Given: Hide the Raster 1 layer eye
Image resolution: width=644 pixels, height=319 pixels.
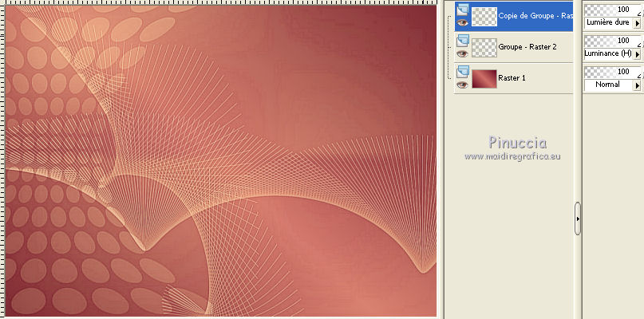Looking at the screenshot, I should (463, 85).
